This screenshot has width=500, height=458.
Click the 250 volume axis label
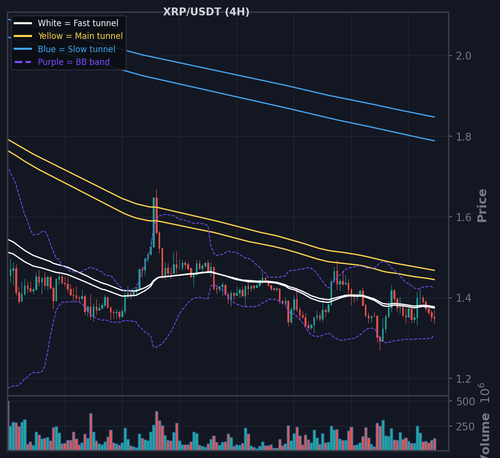(x=466, y=426)
